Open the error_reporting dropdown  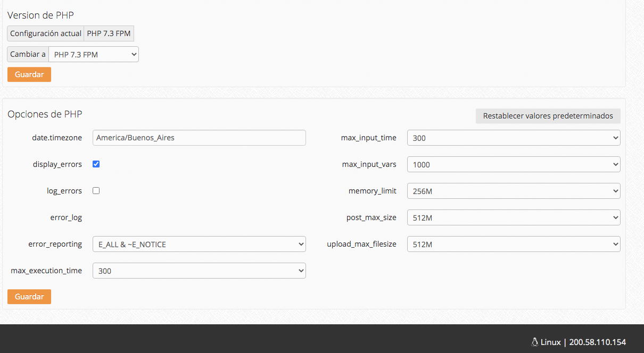(x=199, y=244)
